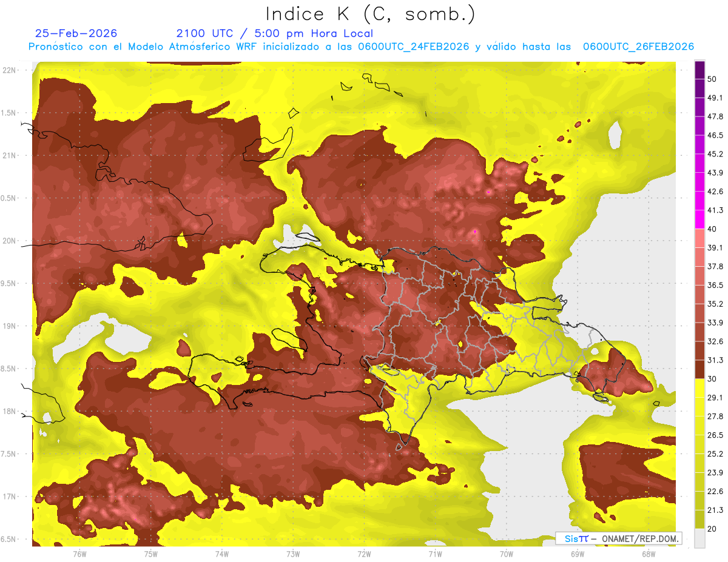Screen dimensions: 728x562
Task: Click the colorbar value '36.5'
Action: (715, 285)
